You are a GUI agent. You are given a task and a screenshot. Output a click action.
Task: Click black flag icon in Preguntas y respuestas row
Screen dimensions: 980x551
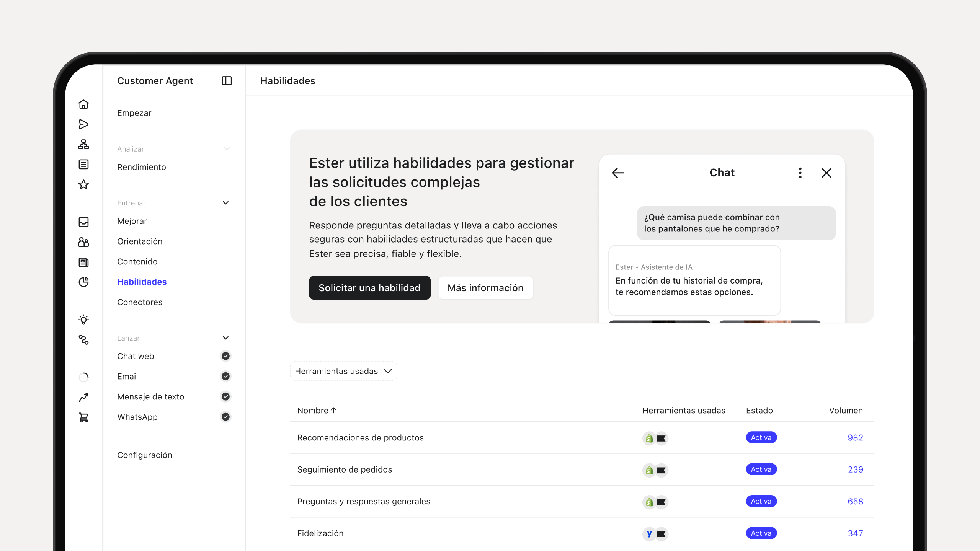pos(661,502)
